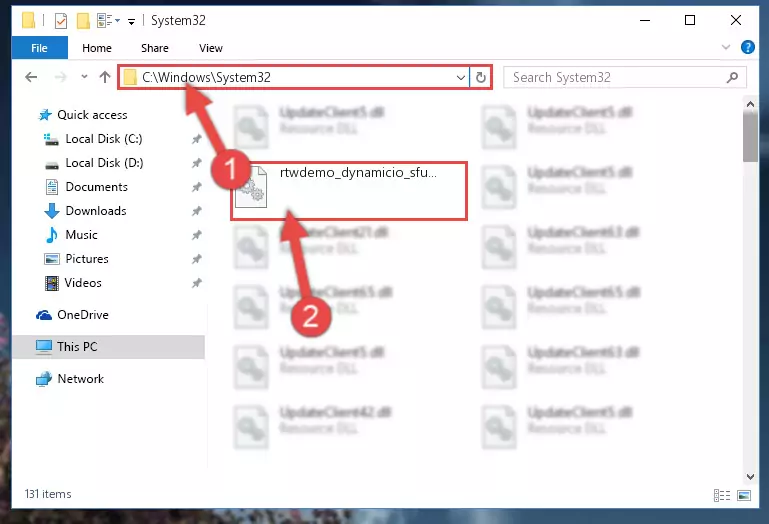Open the View ribbon tab
769x524 pixels.
pyautogui.click(x=210, y=48)
